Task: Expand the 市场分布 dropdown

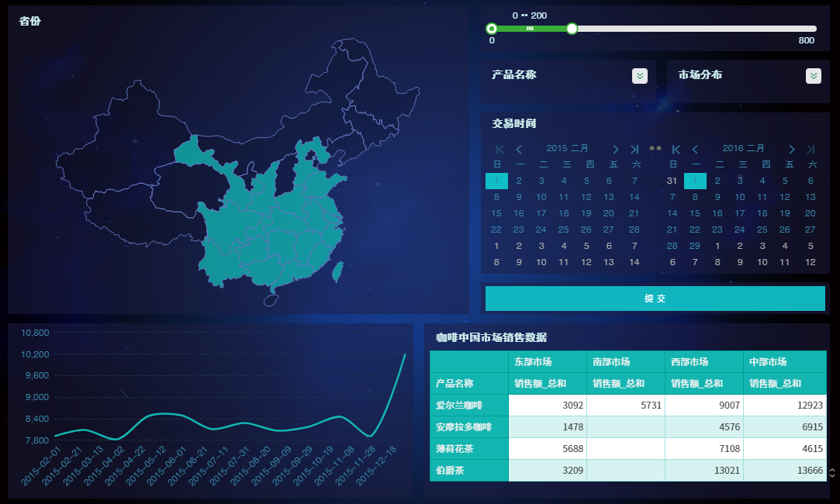Action: (x=813, y=76)
